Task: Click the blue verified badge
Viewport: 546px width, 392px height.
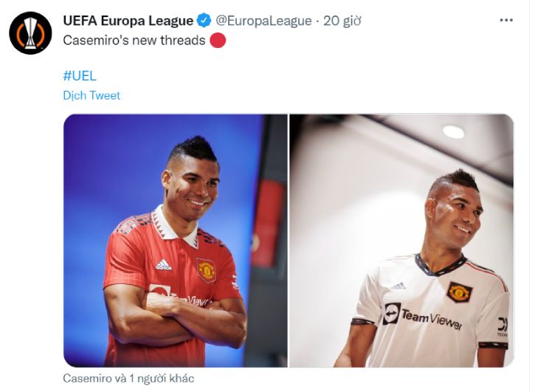Action: tap(204, 21)
